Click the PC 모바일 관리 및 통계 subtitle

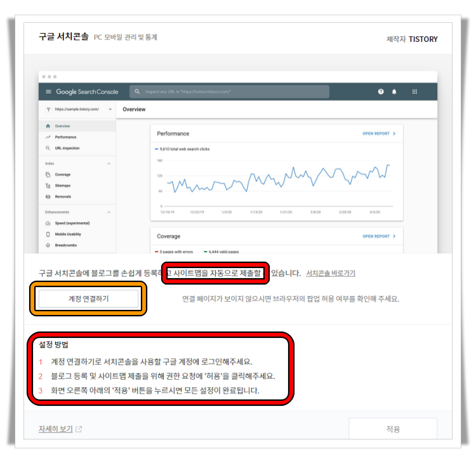pos(126,37)
